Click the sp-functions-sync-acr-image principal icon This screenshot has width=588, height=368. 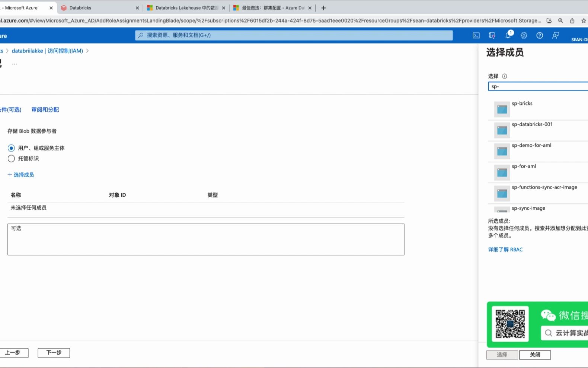502,193
